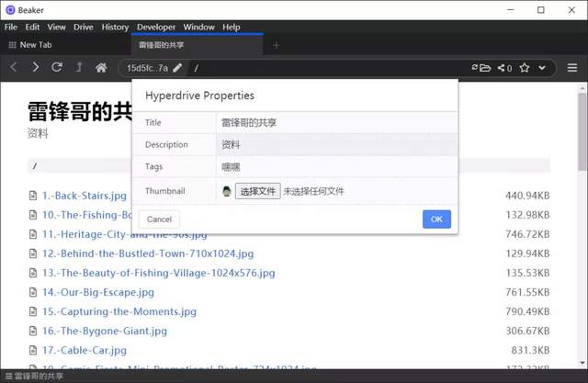Switch to the New Tab tab
Viewport: 588px width, 383px height.
point(65,45)
